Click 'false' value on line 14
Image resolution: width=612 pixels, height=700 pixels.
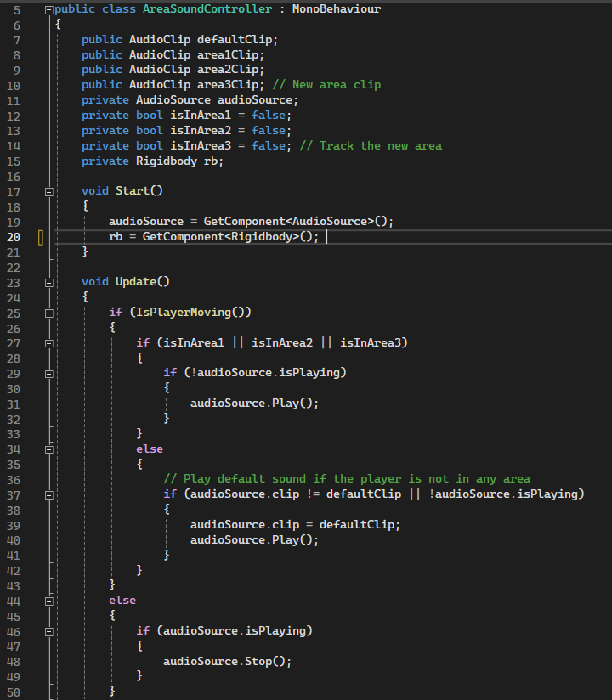tap(269, 146)
